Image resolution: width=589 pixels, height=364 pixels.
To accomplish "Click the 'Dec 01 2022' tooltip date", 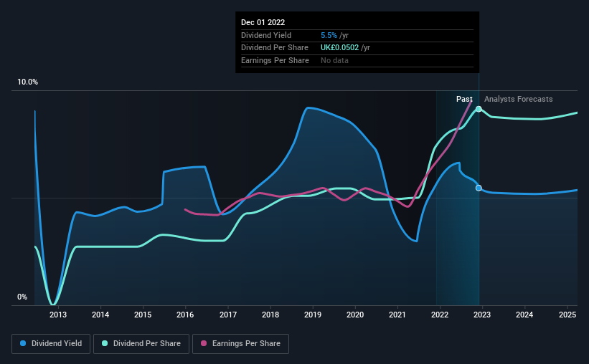I will point(263,22).
